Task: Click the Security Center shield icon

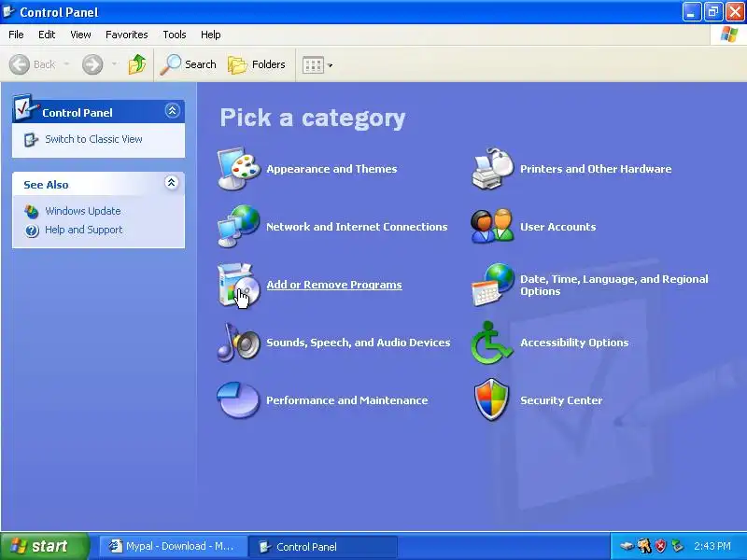Action: [x=493, y=400]
